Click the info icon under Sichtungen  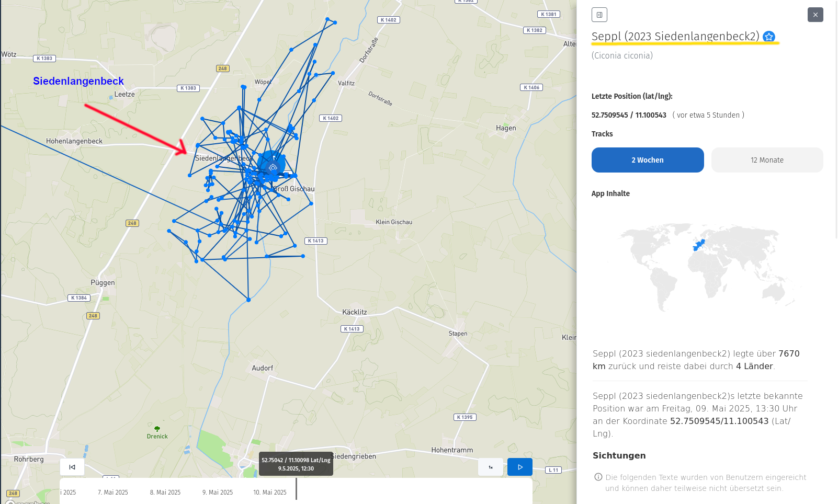(x=598, y=477)
